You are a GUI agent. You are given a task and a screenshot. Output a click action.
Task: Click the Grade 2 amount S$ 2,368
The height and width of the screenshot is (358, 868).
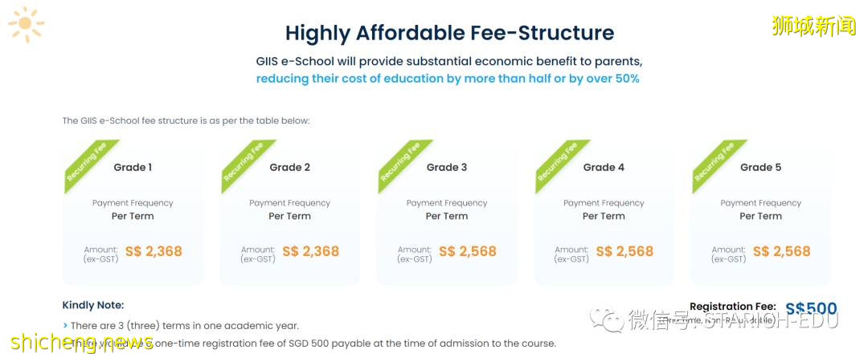pyautogui.click(x=310, y=252)
